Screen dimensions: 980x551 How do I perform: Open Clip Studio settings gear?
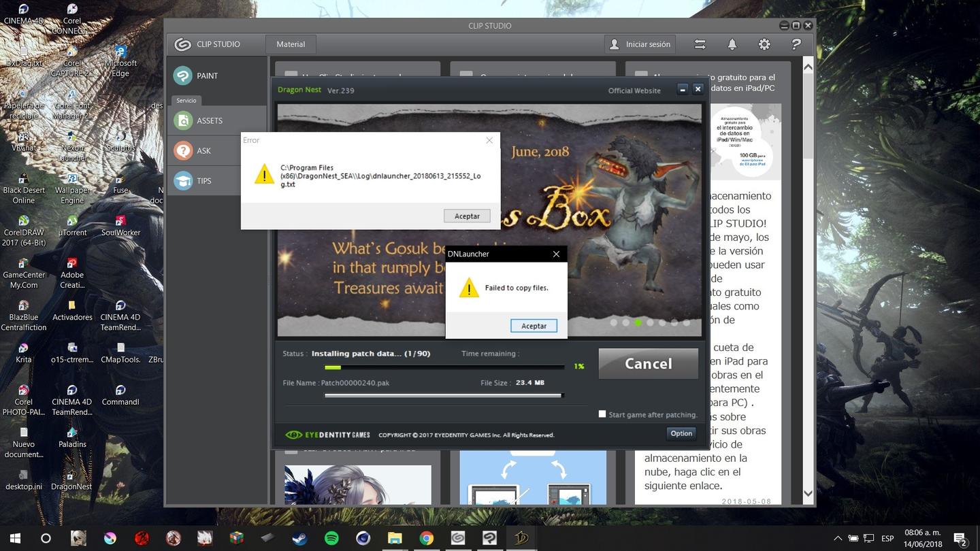coord(764,44)
